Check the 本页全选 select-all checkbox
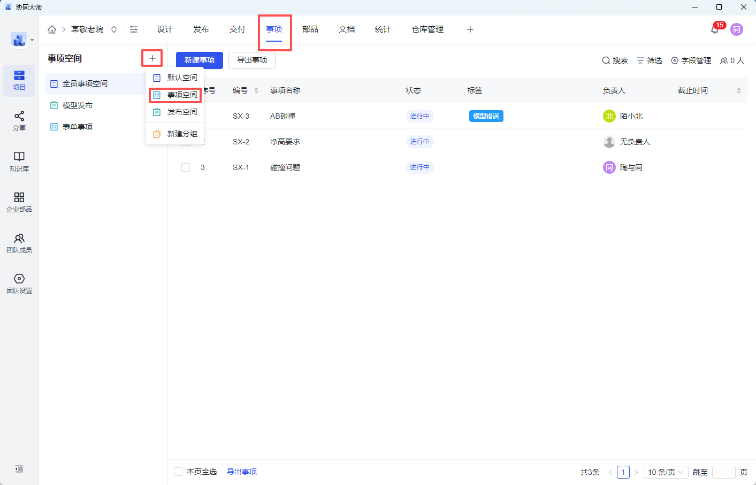This screenshot has width=756, height=485. (x=179, y=471)
